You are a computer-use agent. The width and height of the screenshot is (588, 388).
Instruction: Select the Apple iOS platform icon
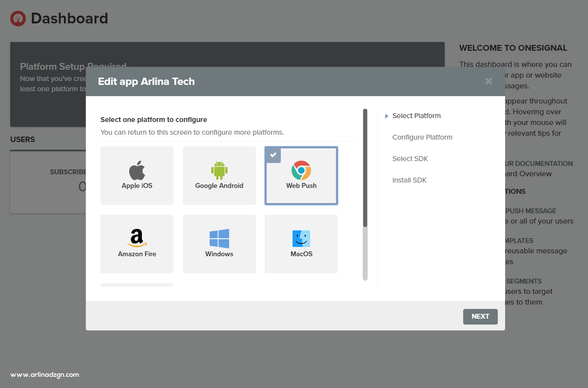(x=137, y=170)
